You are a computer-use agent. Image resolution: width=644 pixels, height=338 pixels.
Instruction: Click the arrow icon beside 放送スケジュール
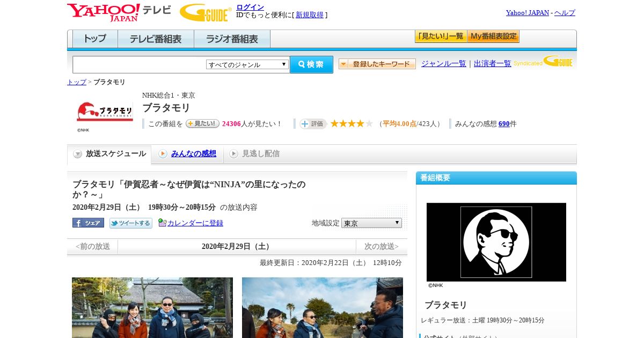[78, 154]
